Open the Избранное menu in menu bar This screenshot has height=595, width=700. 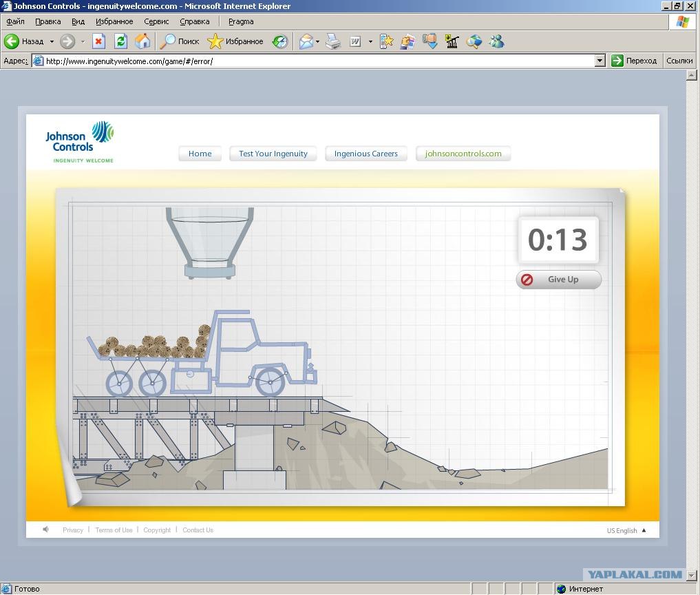coord(114,21)
